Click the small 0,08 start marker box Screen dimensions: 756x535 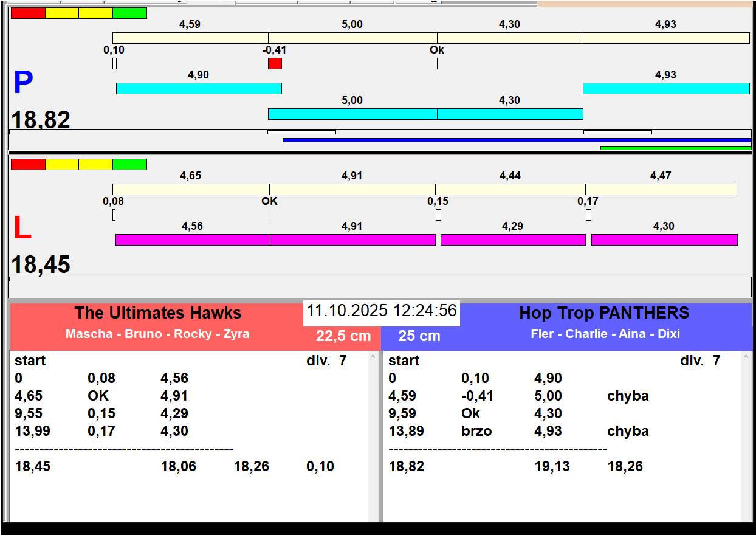pos(114,215)
